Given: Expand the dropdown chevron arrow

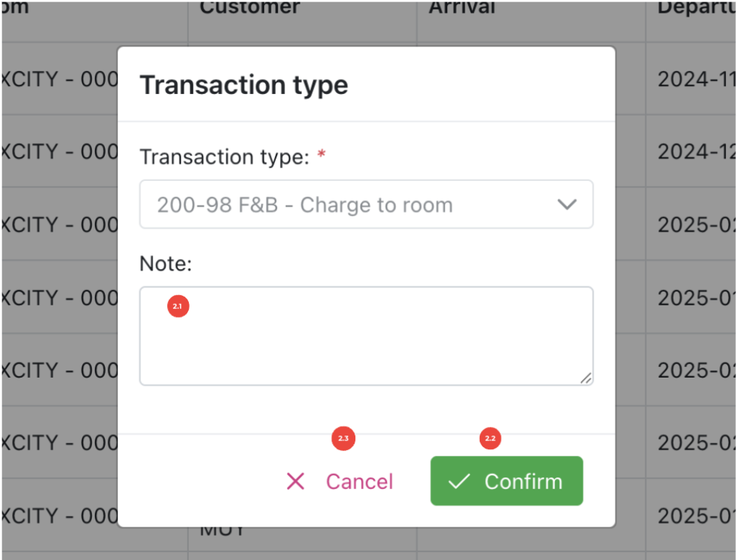Looking at the screenshot, I should [x=567, y=205].
